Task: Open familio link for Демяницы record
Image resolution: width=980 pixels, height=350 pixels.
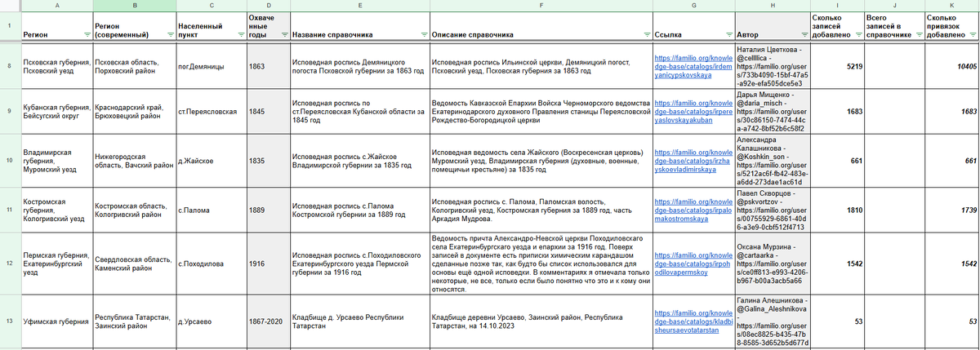Action: [x=693, y=66]
